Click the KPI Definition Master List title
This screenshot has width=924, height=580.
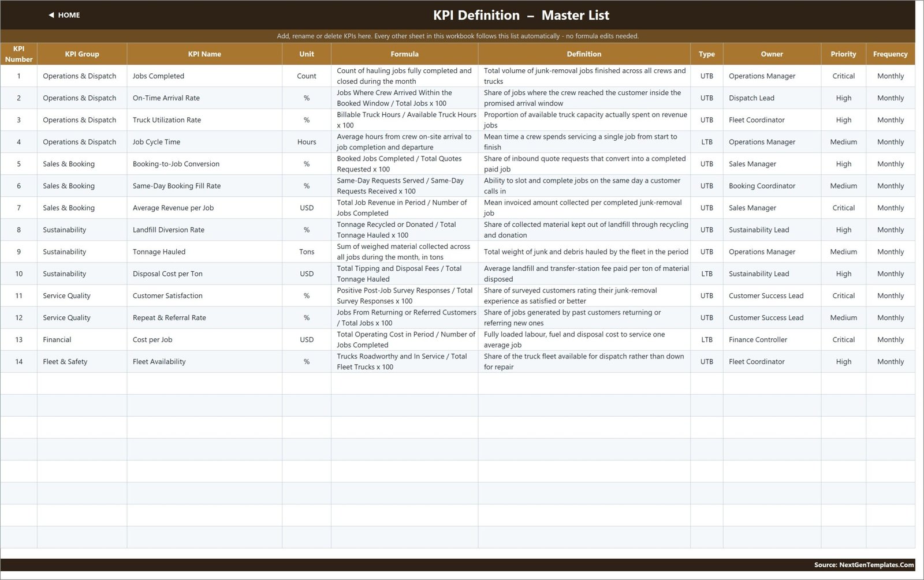point(521,16)
